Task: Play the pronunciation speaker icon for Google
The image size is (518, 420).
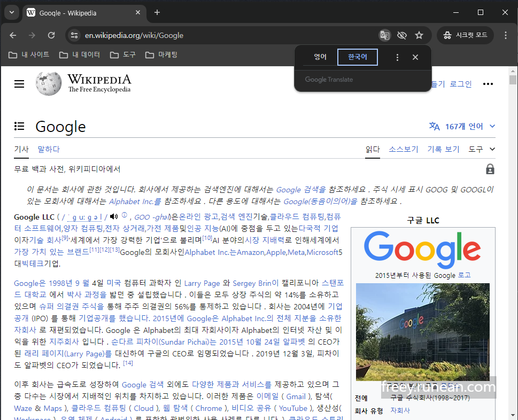Action: click(112, 216)
